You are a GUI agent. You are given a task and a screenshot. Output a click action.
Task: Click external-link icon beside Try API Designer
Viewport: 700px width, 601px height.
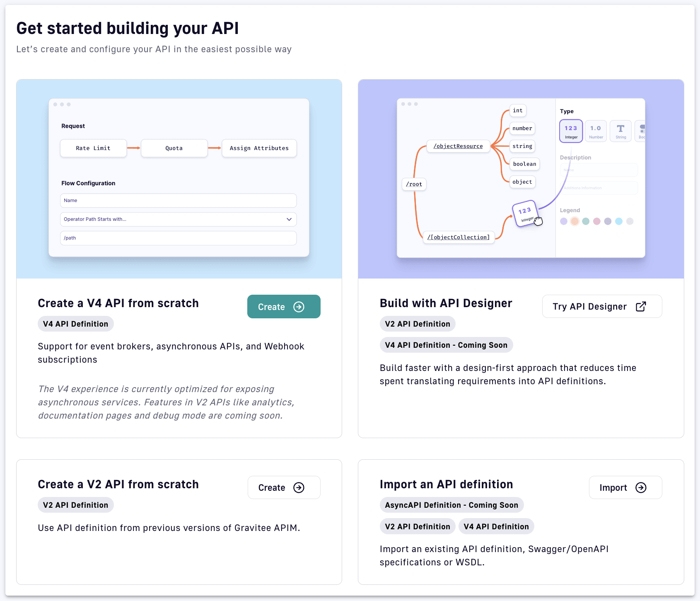[641, 306]
